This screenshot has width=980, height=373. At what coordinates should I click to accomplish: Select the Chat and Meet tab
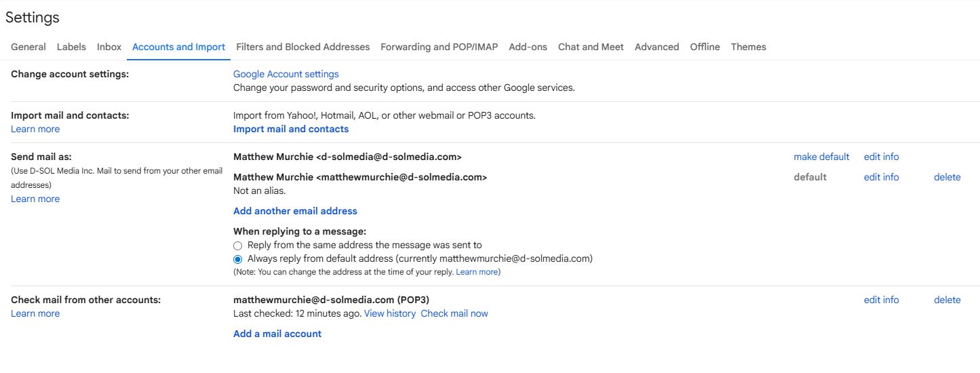[x=591, y=47]
